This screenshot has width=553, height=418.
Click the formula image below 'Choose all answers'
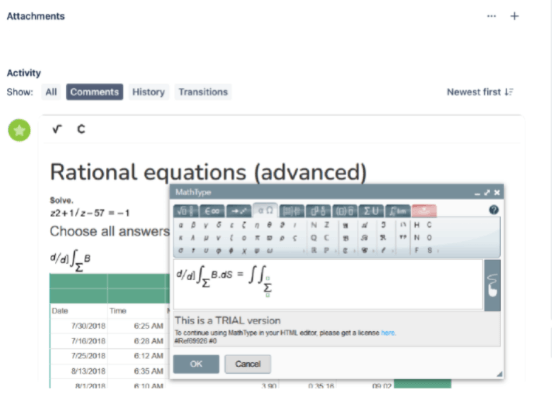tap(71, 260)
